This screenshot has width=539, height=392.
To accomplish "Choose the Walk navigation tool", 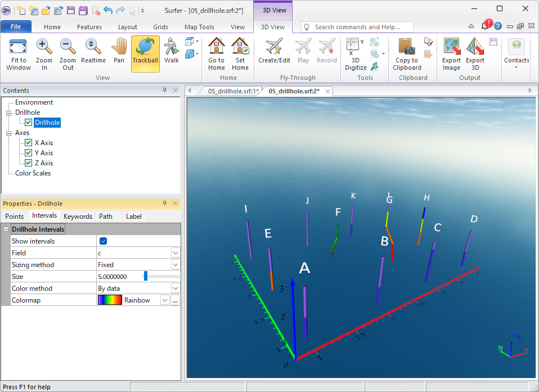I will (x=172, y=54).
